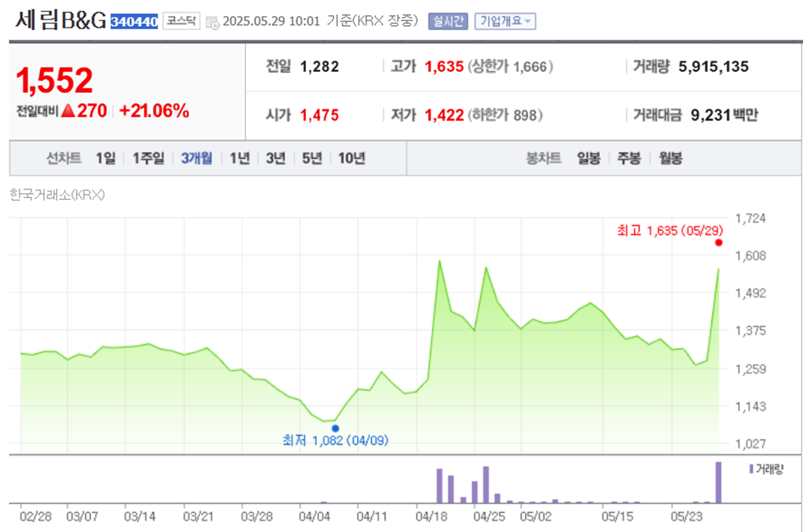Click the 하한가 898 text
Image resolution: width=803 pixels, height=532 pixels.
coord(505,115)
